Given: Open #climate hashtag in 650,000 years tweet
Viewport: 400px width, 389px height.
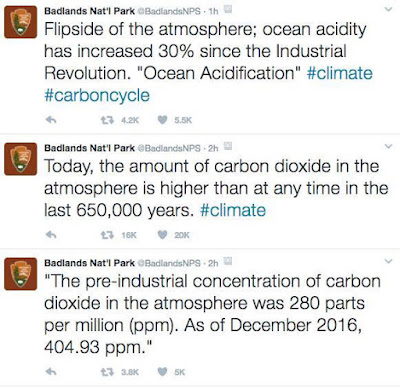Looking at the screenshot, I should [x=233, y=210].
